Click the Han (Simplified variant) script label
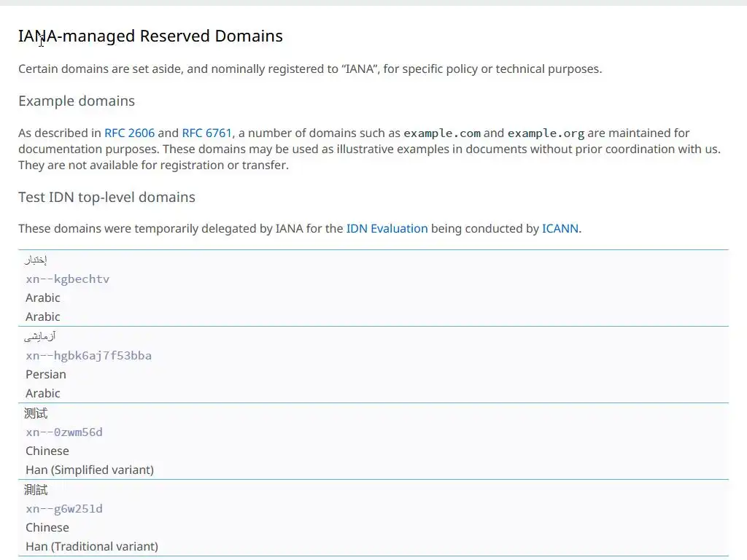This screenshot has height=560, width=747. (90, 470)
